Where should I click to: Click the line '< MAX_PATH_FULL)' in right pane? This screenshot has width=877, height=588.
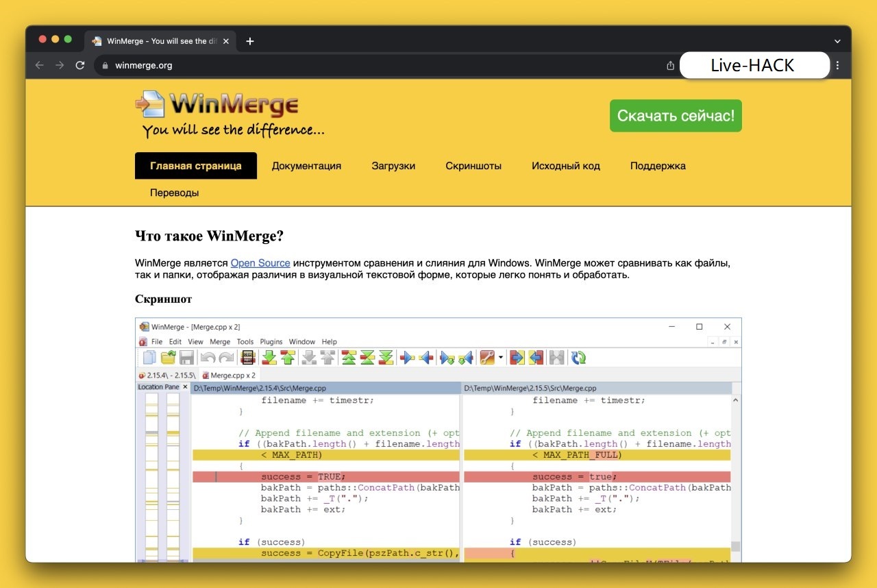(x=597, y=455)
